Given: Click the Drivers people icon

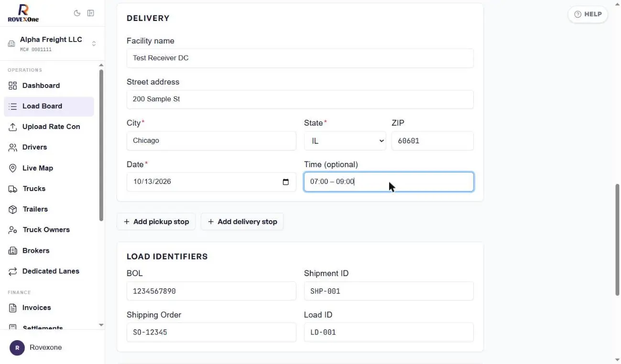Looking at the screenshot, I should click(13, 147).
